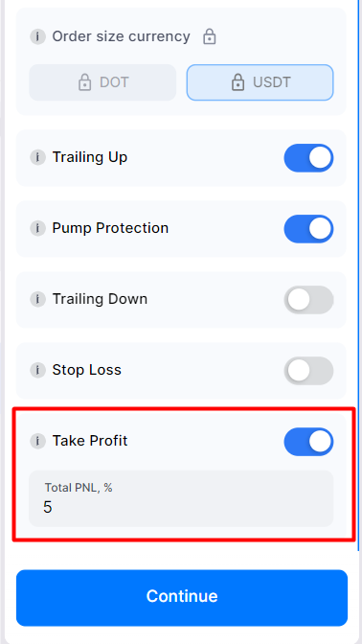Show Take Profit information icon
Viewport: 362px width, 644px height.
(x=37, y=442)
